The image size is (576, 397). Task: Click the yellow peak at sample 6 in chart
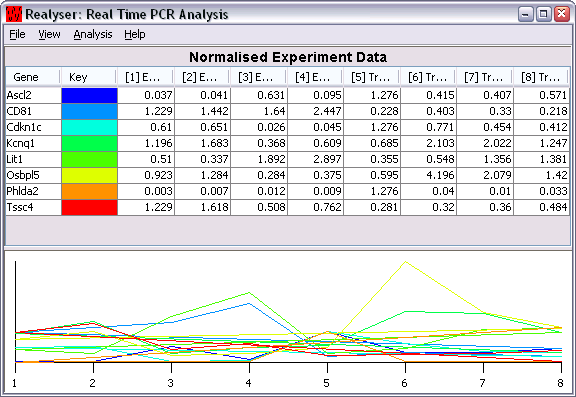pyautogui.click(x=405, y=262)
